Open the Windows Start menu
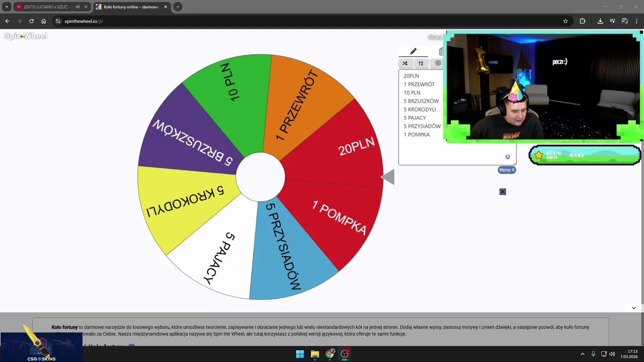Screen dimensions: 644x362 [300, 354]
